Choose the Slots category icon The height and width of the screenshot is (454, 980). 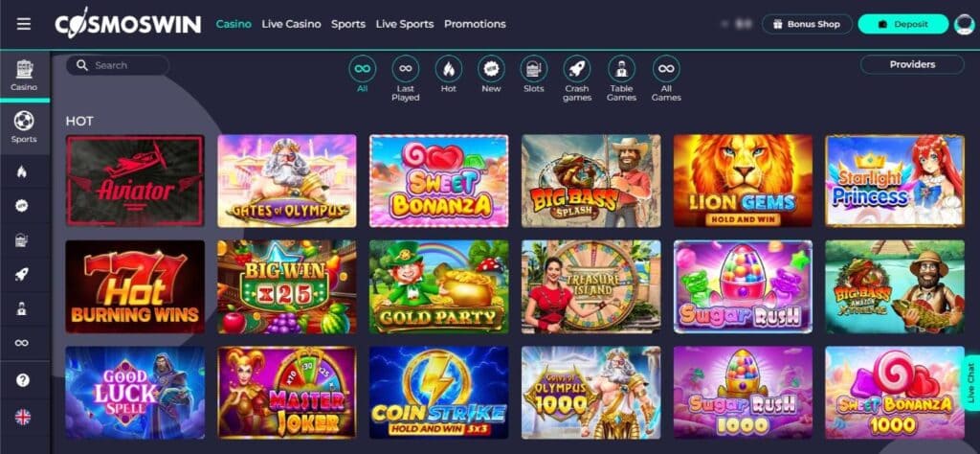pyautogui.click(x=533, y=69)
